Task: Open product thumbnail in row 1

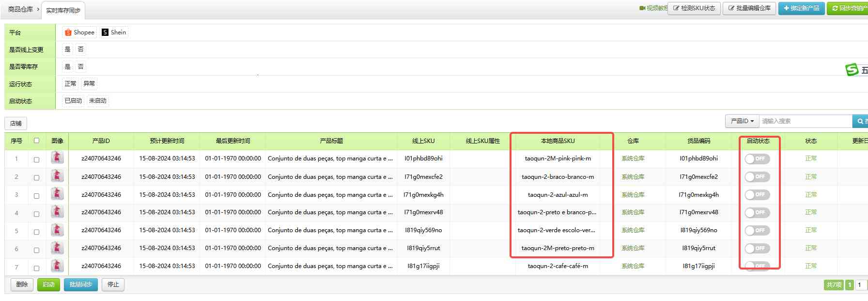Action: coord(57,158)
